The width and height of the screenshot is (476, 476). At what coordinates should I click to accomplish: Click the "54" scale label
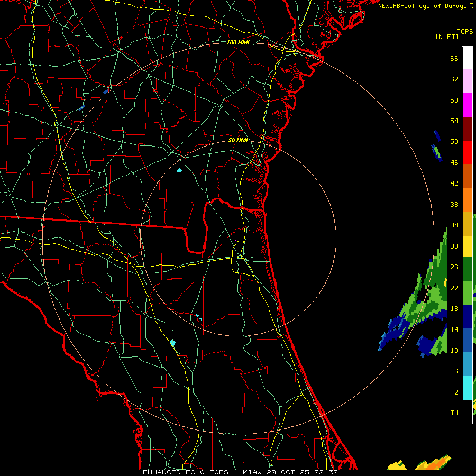tap(454, 121)
